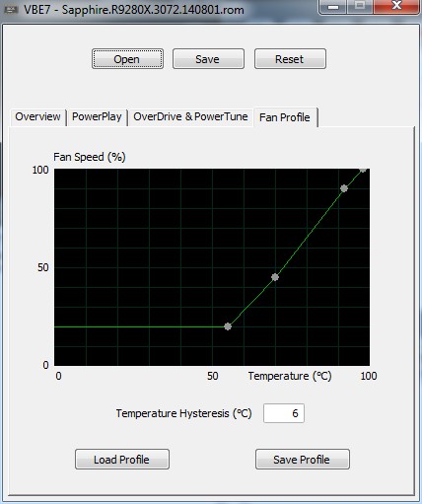Click the Temperature Hysteresis input field
The height and width of the screenshot is (504, 422).
[x=284, y=413]
